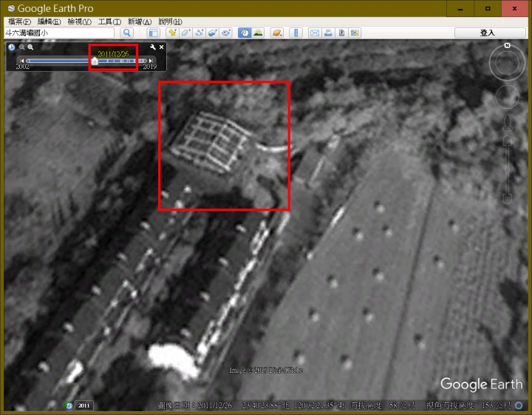Click the print icon

point(328,33)
